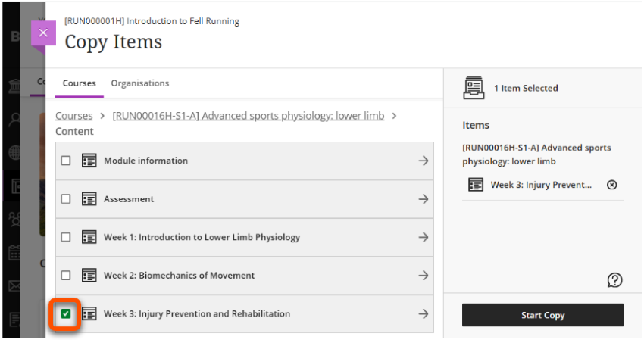Screen dimensions: 644x340
Task: Open the help question mark icon
Action: coord(615,280)
